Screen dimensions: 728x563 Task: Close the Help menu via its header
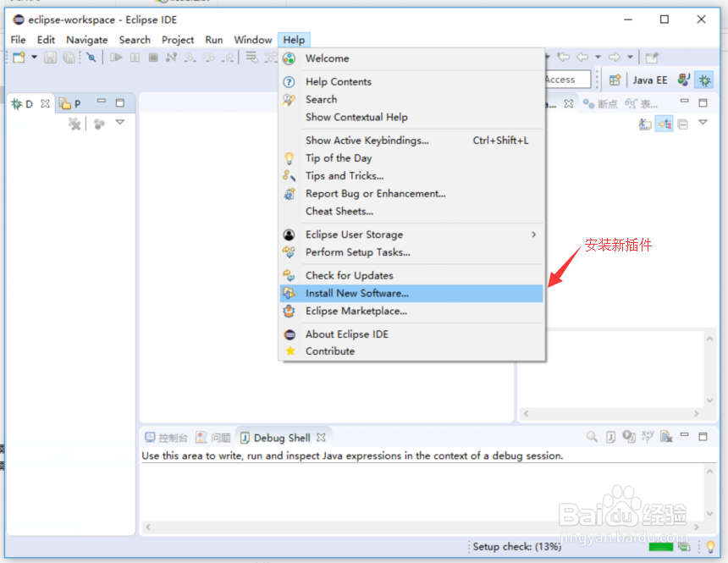[294, 40]
